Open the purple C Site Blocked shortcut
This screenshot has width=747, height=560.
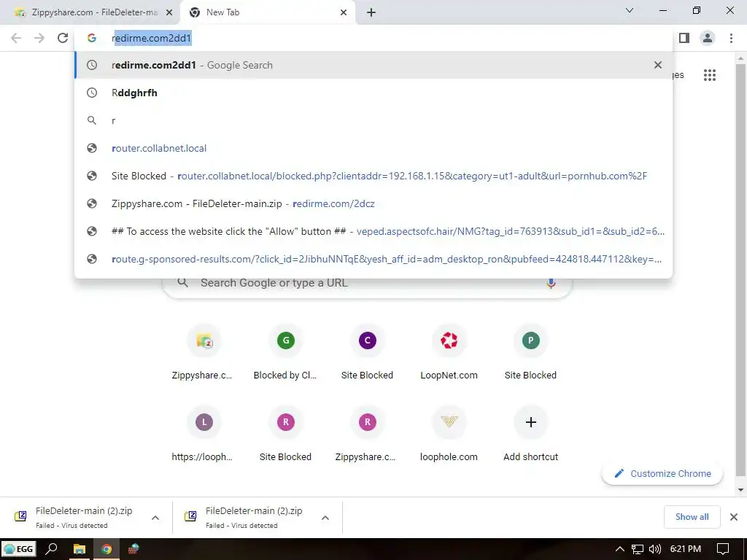(x=368, y=351)
